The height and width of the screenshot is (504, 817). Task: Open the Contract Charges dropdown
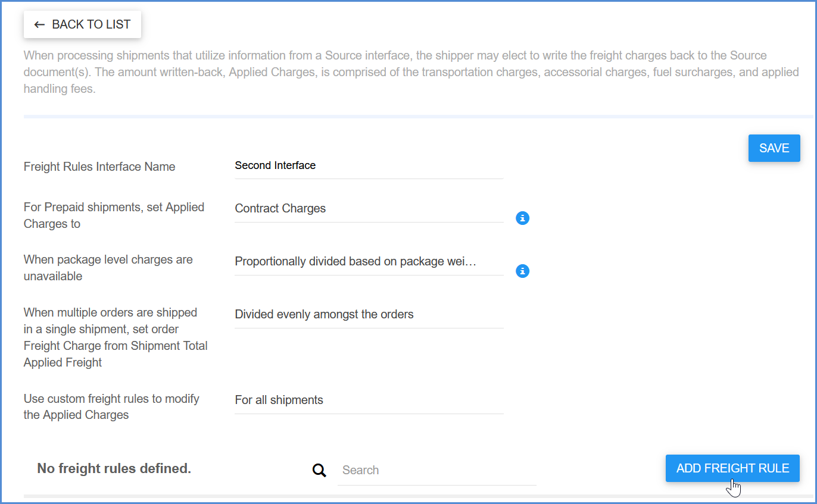coord(368,209)
